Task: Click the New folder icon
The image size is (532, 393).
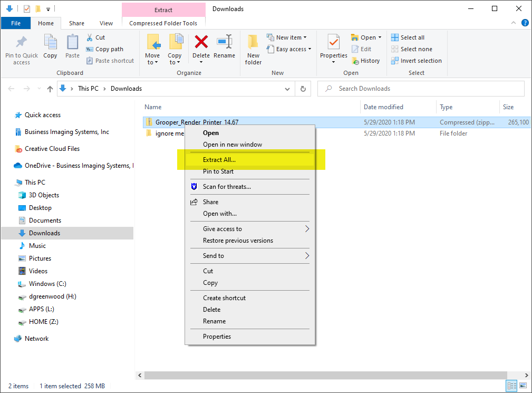Action: click(253, 43)
